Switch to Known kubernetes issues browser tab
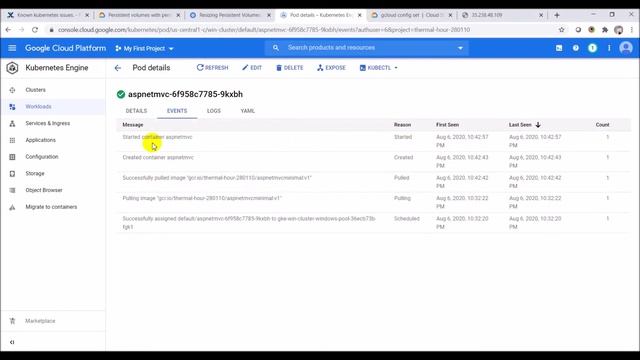The width and height of the screenshot is (640, 360). pyautogui.click(x=47, y=15)
